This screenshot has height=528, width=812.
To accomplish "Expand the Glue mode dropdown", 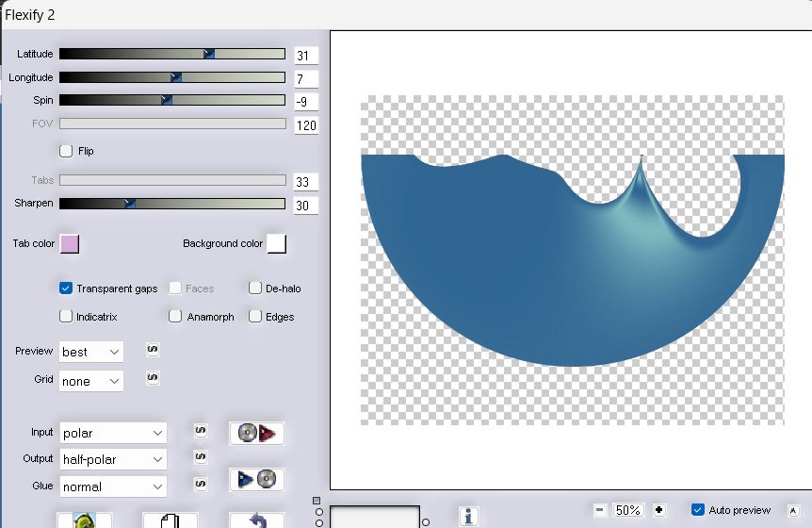I will click(112, 487).
